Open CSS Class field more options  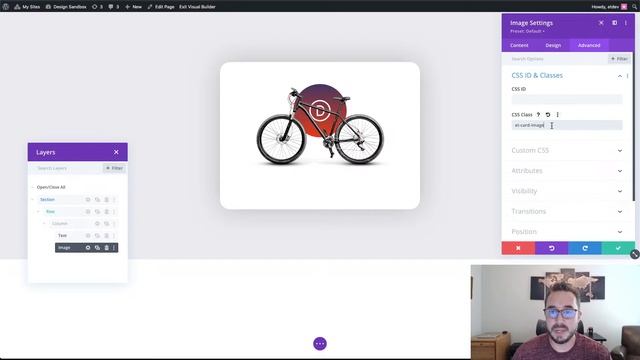pyautogui.click(x=558, y=115)
